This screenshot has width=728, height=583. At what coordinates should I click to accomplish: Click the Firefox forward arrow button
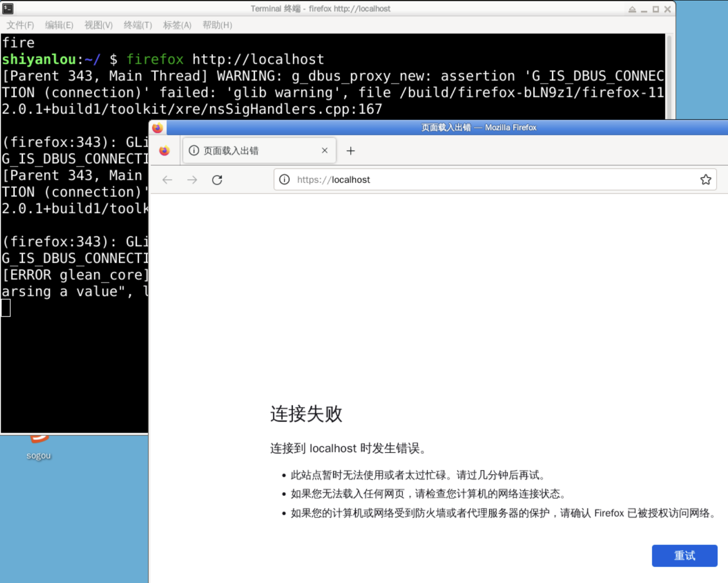click(x=192, y=180)
